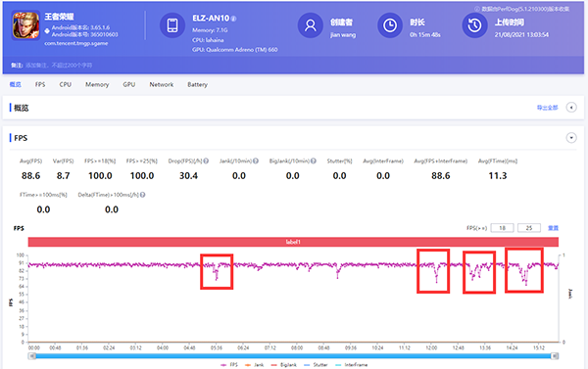
Task: Click the export all link
Action: click(547, 108)
